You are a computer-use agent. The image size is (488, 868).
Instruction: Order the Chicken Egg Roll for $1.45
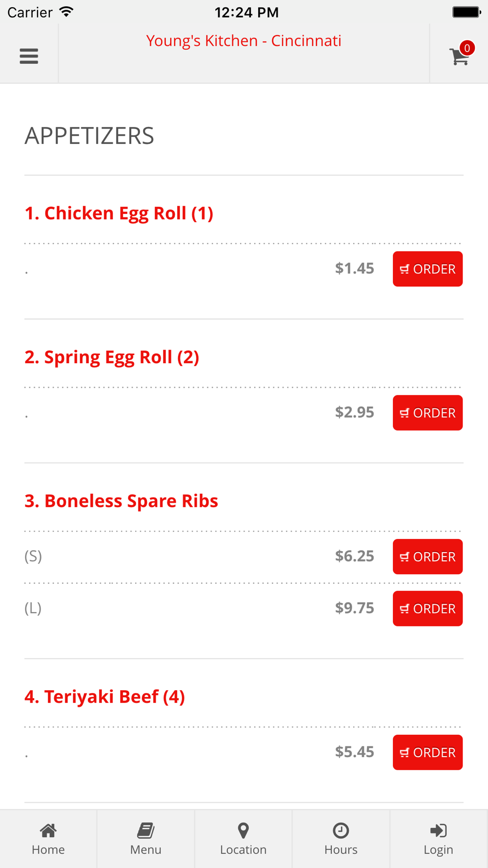[427, 269]
